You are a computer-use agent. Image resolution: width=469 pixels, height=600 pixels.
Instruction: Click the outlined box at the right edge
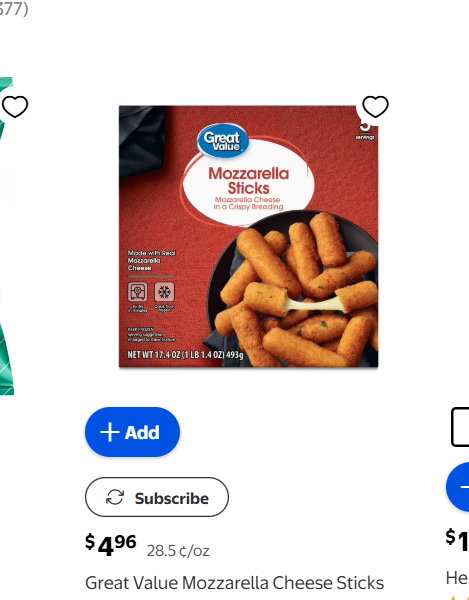tap(460, 427)
